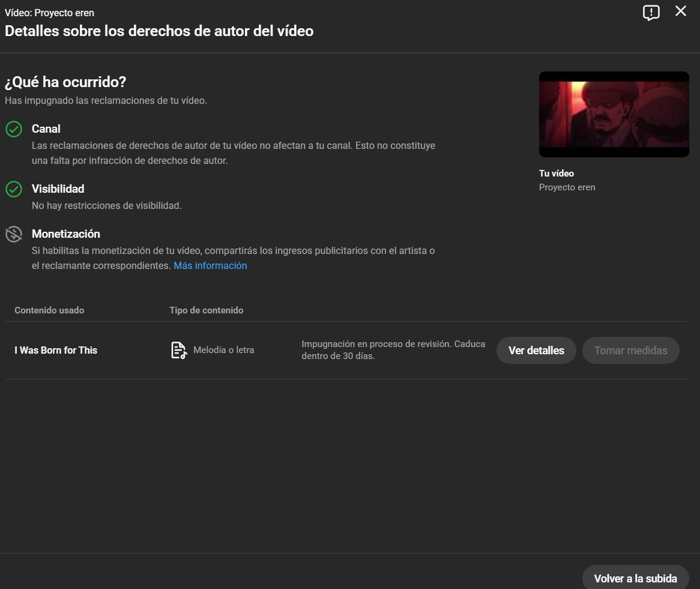
Task: Click Detalles sobre los derechos de autor title
Action: [x=159, y=31]
